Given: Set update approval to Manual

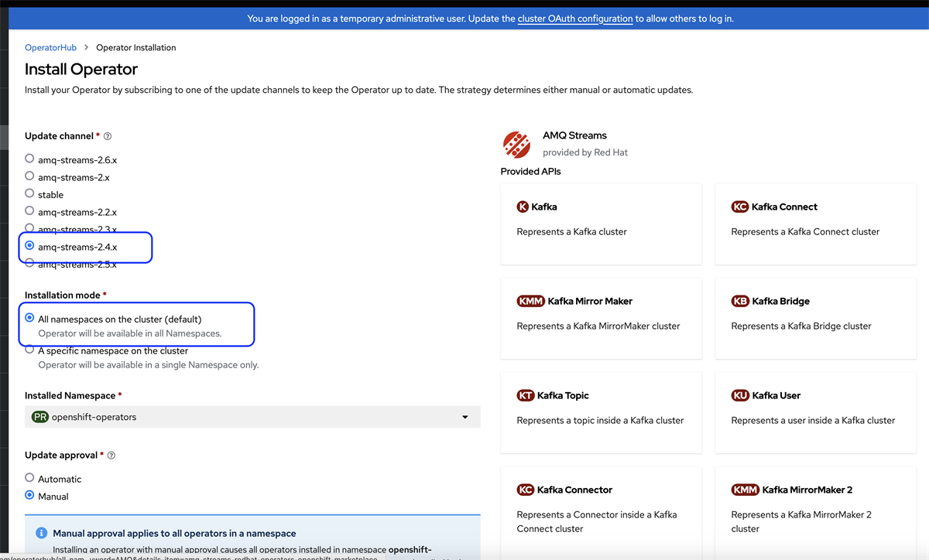Looking at the screenshot, I should 29,495.
